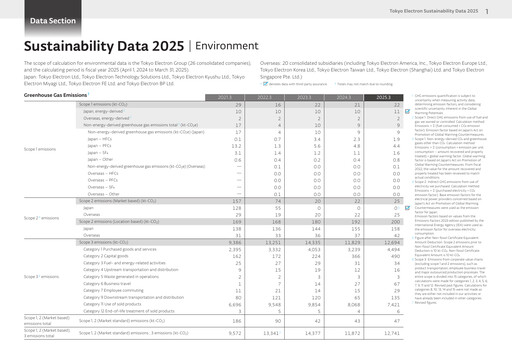Image resolution: width=512 pixels, height=362 pixels.
Task: Click the 2023.3 column header
Action: [304, 97]
